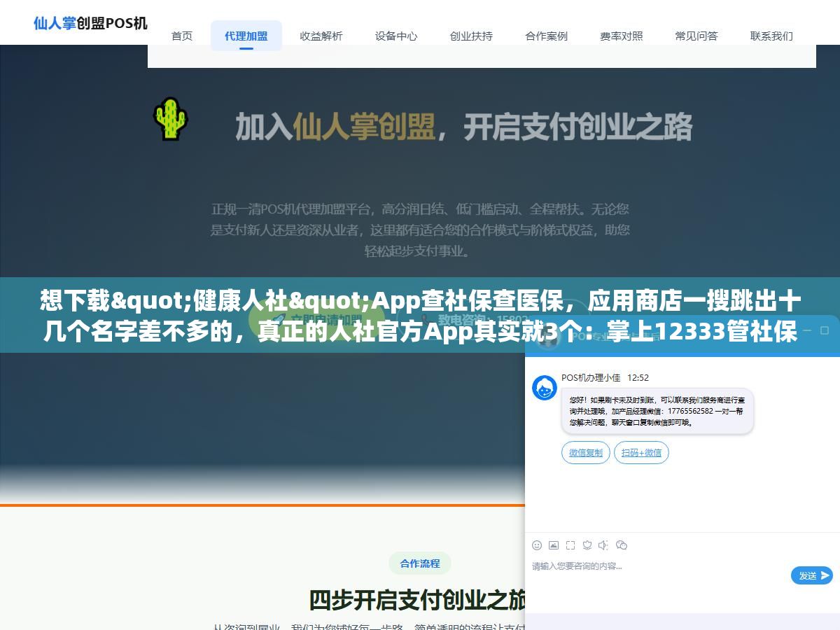Open the emoji picker in chat
Screen dimensions: 840x630
point(537,545)
